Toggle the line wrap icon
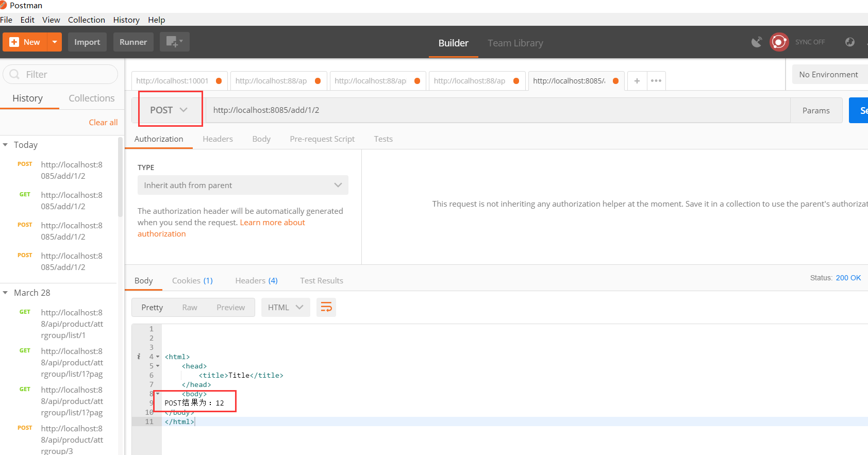Viewport: 868px width, 455px height. pos(326,307)
